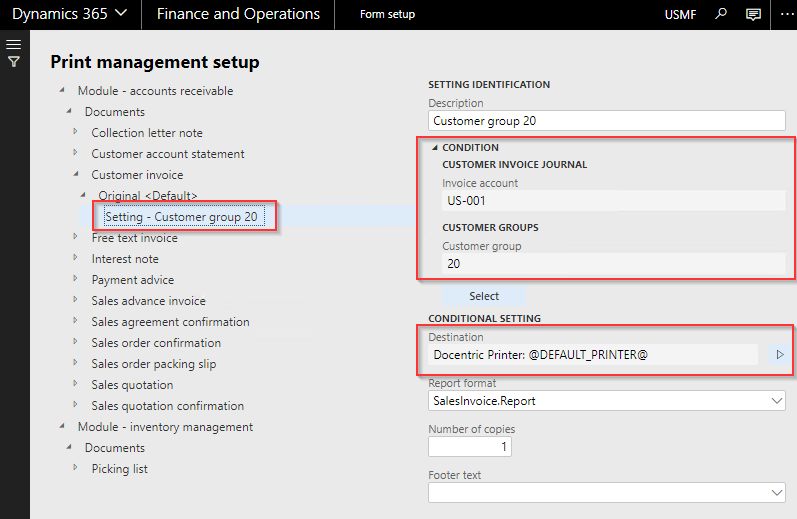
Task: Collapse the CONDITION section triangle
Action: (x=435, y=147)
